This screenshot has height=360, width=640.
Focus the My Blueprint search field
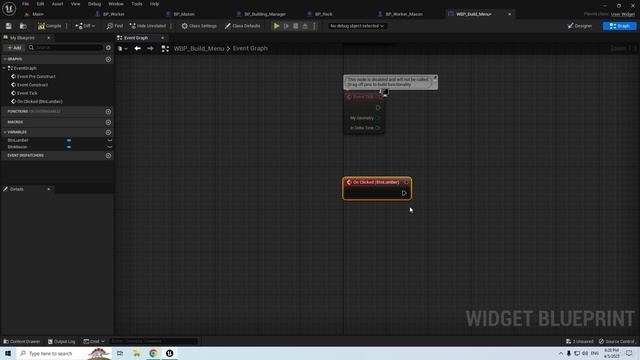pyautogui.click(x=65, y=48)
